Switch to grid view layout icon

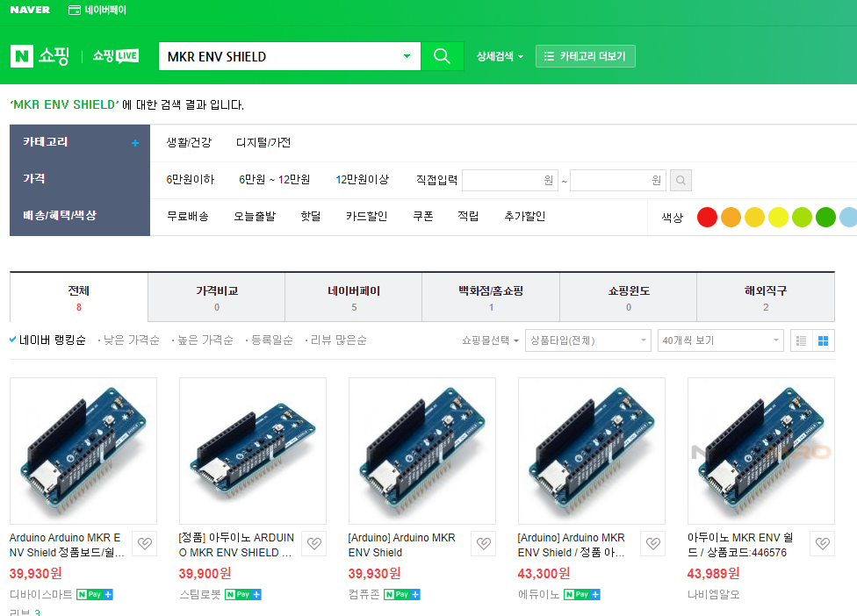point(823,340)
